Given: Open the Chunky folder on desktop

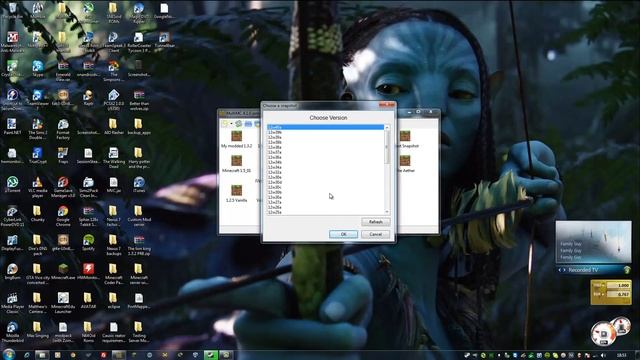Looking at the screenshot, I should 37,214.
